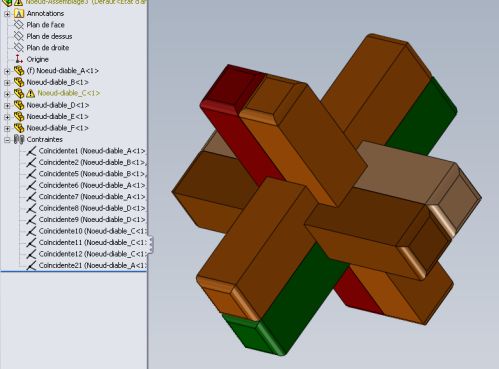Image resolution: width=499 pixels, height=369 pixels.
Task: Click the Contraintes paperclip mates icon
Action: click(x=19, y=139)
